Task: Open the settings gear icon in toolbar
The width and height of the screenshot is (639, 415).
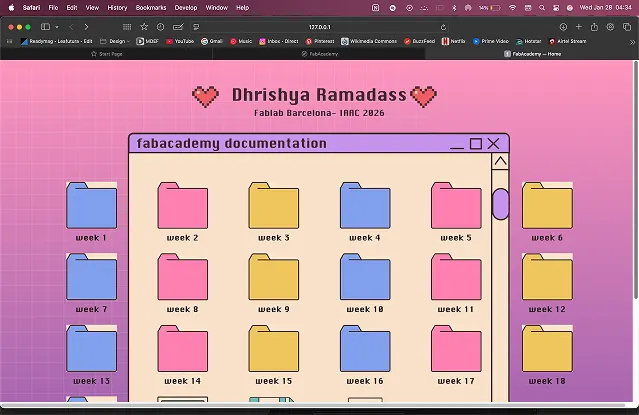Action: [x=610, y=27]
